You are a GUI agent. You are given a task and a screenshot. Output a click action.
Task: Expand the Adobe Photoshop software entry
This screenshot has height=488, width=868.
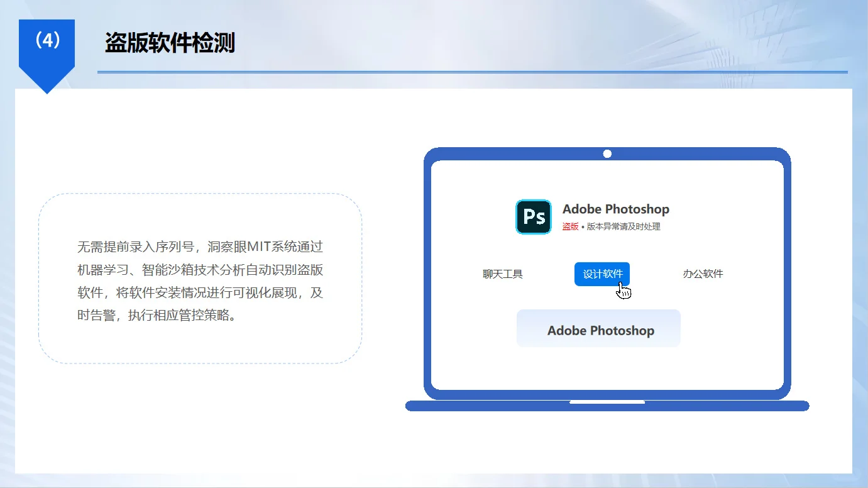point(598,328)
